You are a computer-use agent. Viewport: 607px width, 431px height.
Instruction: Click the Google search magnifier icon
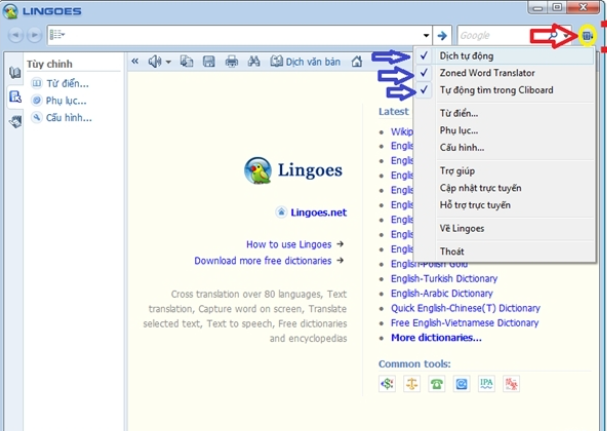pos(554,36)
